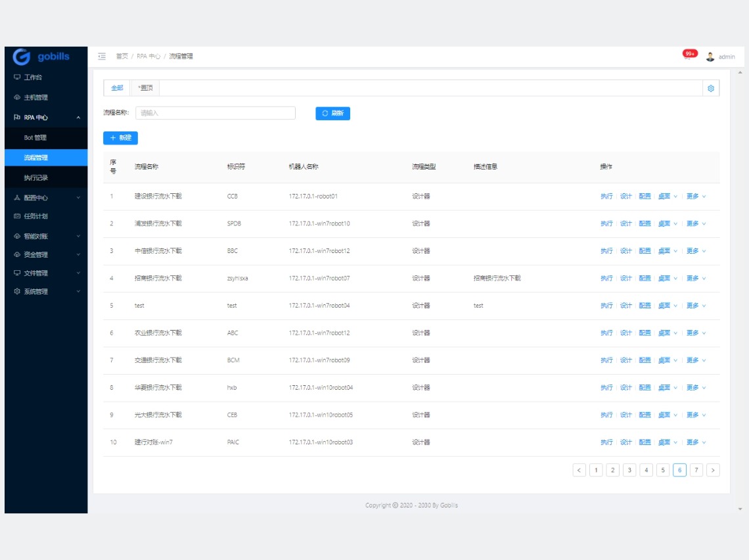This screenshot has height=560, width=749.
Task: Open 桌面 dropdown for 建设银行流水下载 row
Action: click(x=667, y=197)
